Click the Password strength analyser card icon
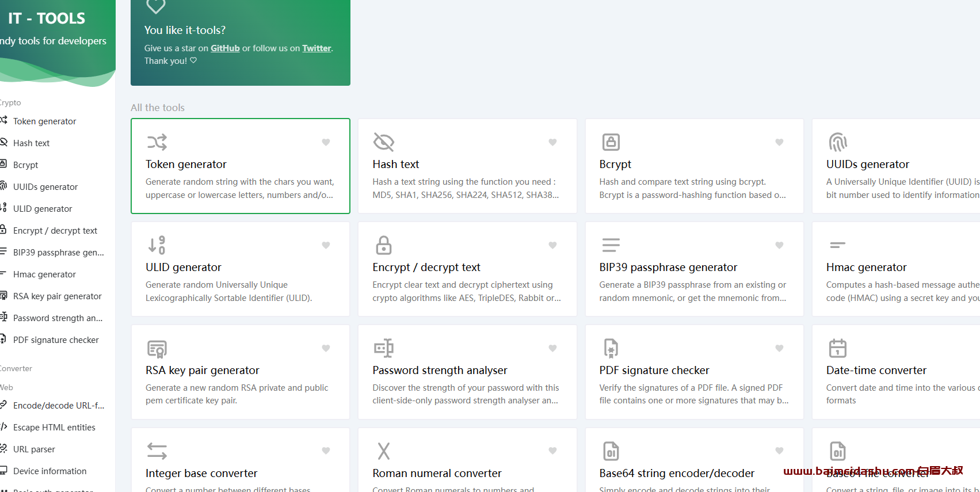The image size is (980, 492). 384,348
